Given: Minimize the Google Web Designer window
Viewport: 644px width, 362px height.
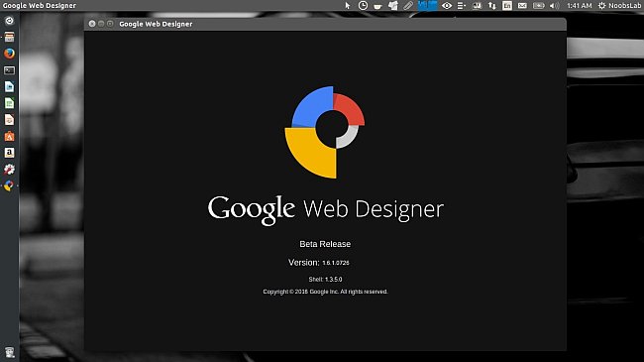Looking at the screenshot, I should pyautogui.click(x=101, y=24).
